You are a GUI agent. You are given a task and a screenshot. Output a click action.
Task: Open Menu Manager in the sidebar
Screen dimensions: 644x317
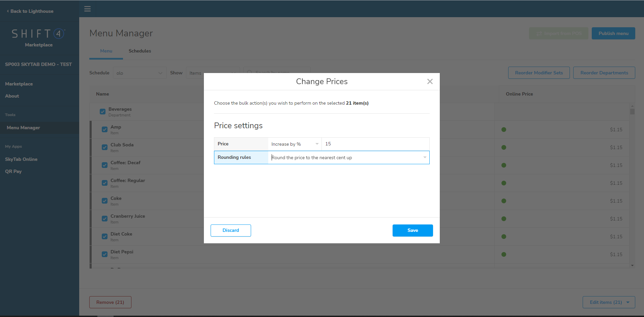pyautogui.click(x=23, y=128)
